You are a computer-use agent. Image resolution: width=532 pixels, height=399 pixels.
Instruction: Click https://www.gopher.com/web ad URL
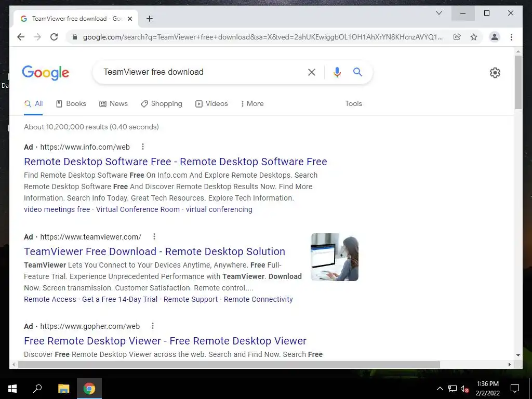(90, 326)
